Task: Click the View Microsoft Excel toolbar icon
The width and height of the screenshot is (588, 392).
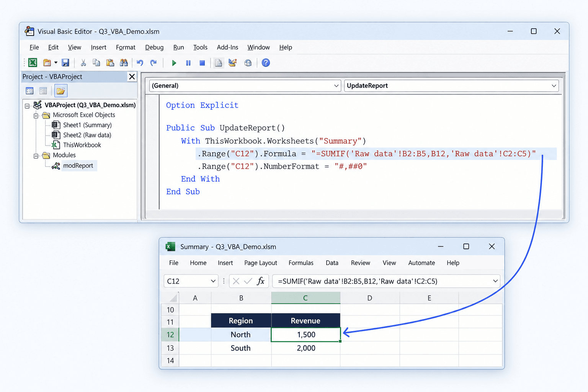Action: 33,63
